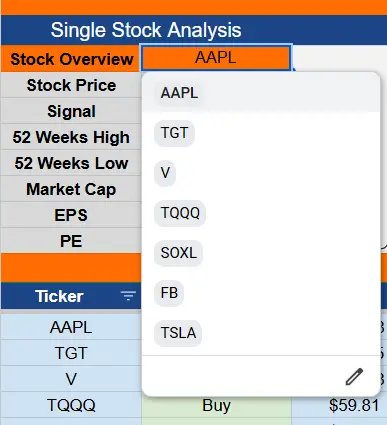Image resolution: width=387 pixels, height=425 pixels.
Task: Open the Ticker column filter icon
Action: (128, 296)
